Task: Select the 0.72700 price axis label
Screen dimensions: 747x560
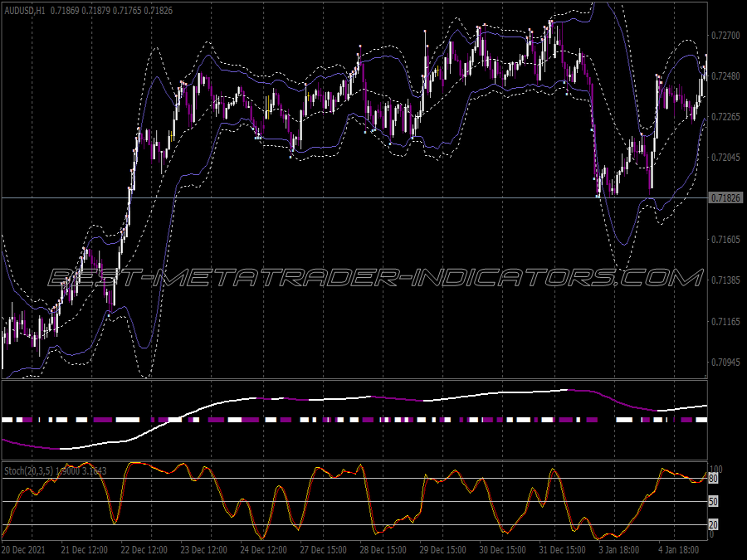Action: pyautogui.click(x=726, y=35)
